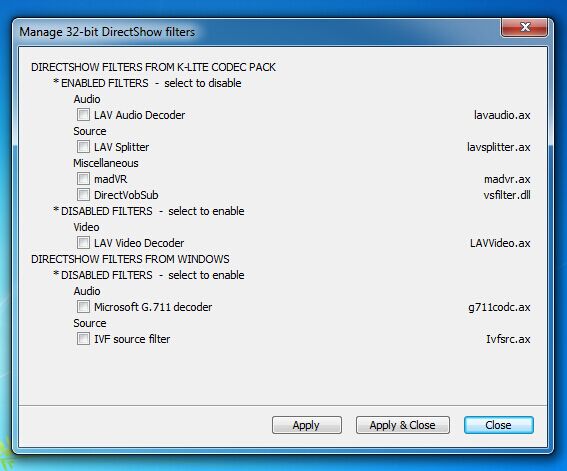Toggle the DirectVobSub checkbox
The width and height of the screenshot is (567, 471).
pyautogui.click(x=83, y=195)
